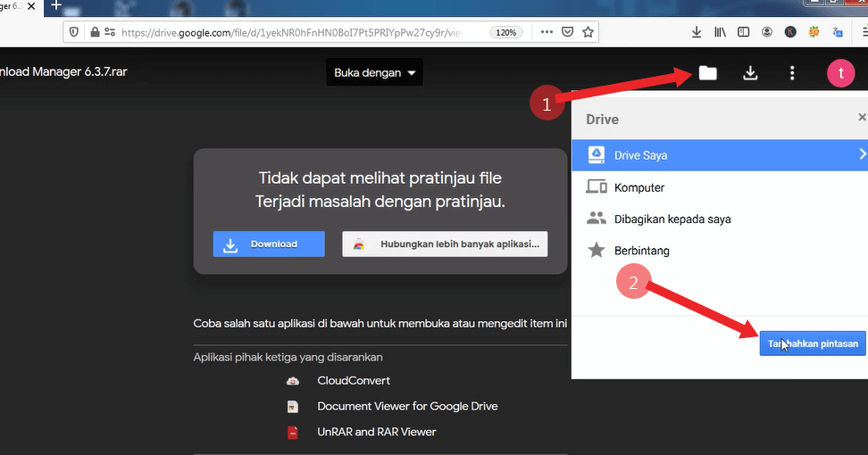Click the blue Download button
The width and height of the screenshot is (868, 455).
(269, 244)
